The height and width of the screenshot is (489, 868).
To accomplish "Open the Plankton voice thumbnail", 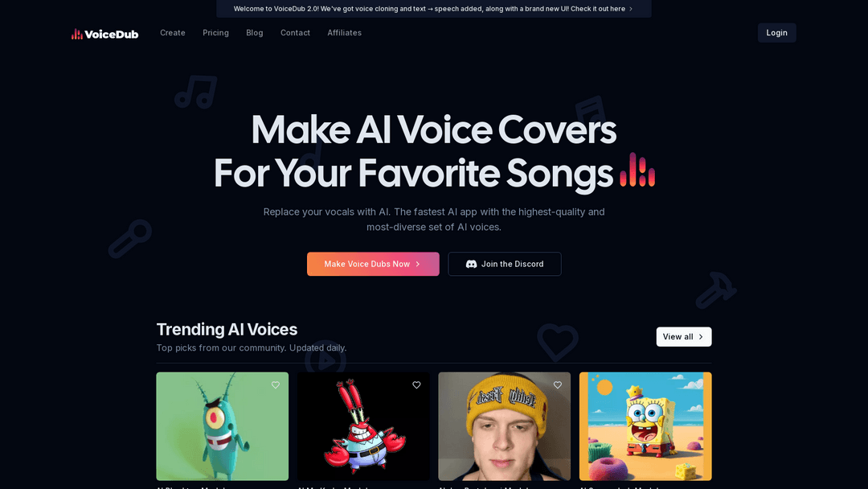I will coord(223,426).
